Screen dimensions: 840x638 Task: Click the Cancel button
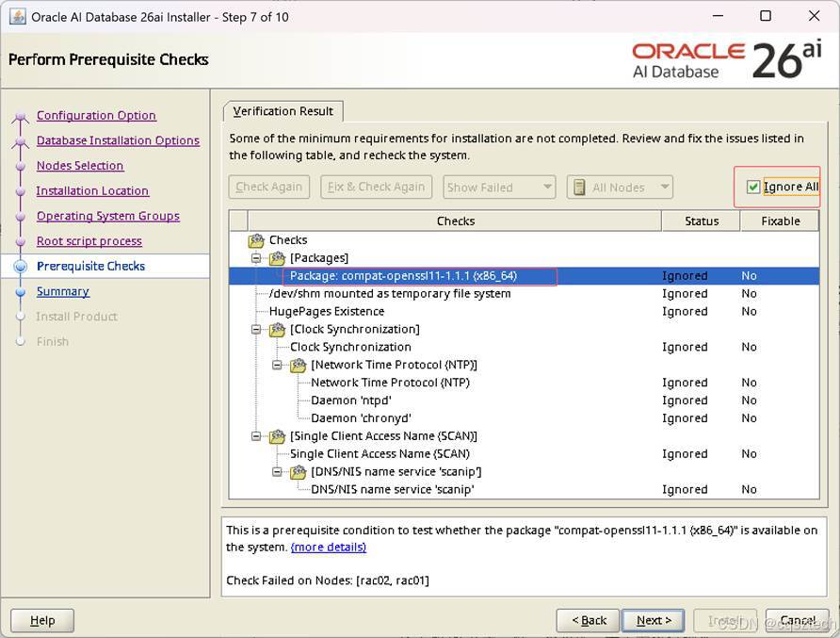(x=797, y=621)
